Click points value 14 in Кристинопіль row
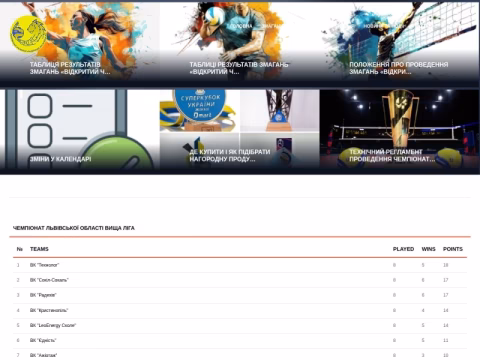The height and width of the screenshot is (360, 480). click(446, 310)
